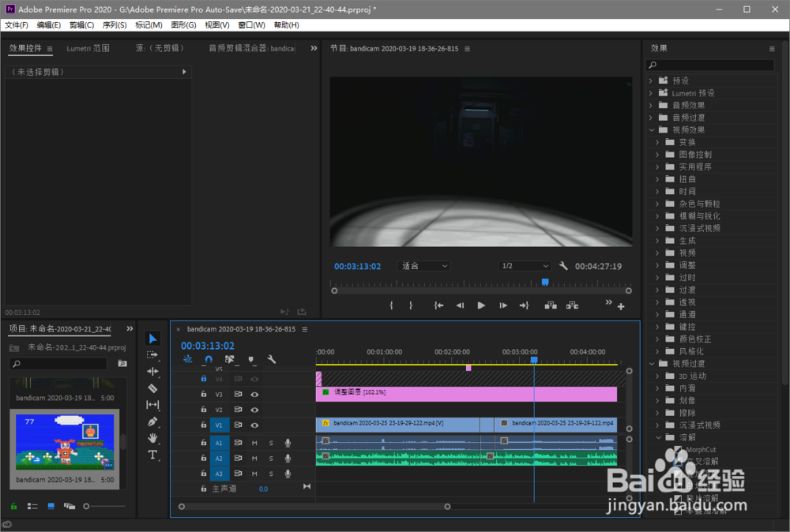Image resolution: width=790 pixels, height=532 pixels.
Task: Switch project panel to list view
Action: [32, 506]
